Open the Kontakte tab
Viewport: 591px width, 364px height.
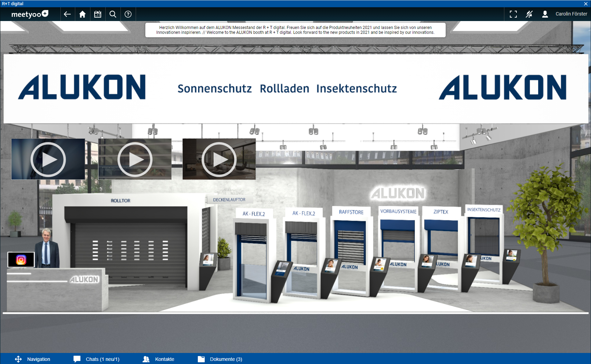point(159,359)
